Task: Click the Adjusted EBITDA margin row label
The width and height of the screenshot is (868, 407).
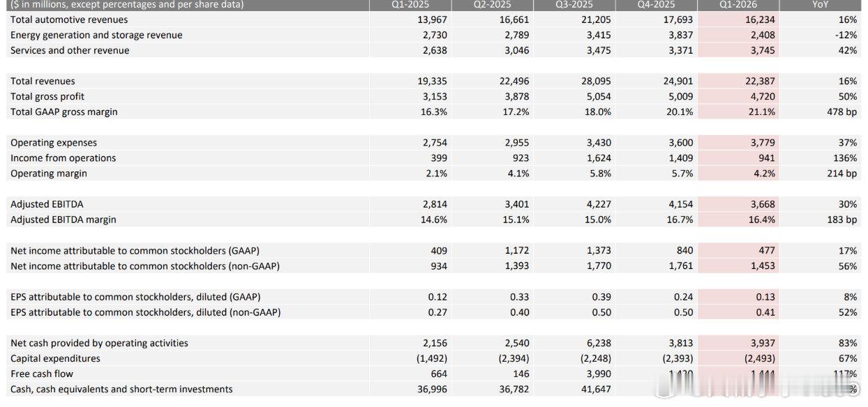Action: click(x=63, y=220)
